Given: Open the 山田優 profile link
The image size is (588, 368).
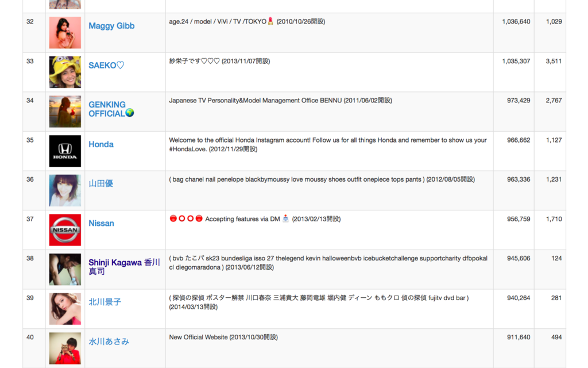Looking at the screenshot, I should [x=101, y=183].
